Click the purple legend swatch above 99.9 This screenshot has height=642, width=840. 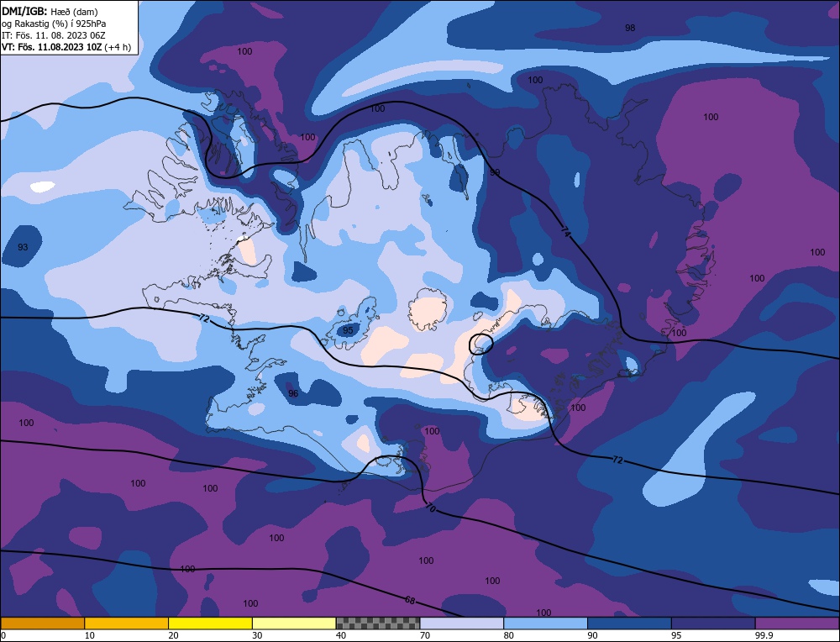[x=797, y=624]
